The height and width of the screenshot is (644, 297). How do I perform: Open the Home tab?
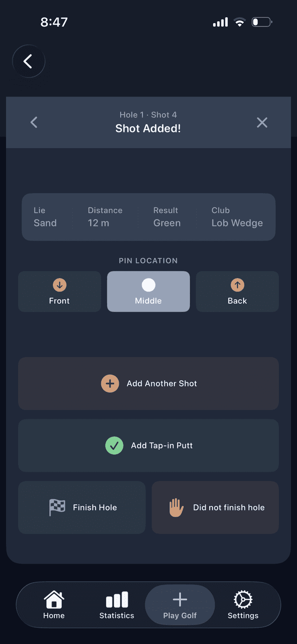[54, 605]
